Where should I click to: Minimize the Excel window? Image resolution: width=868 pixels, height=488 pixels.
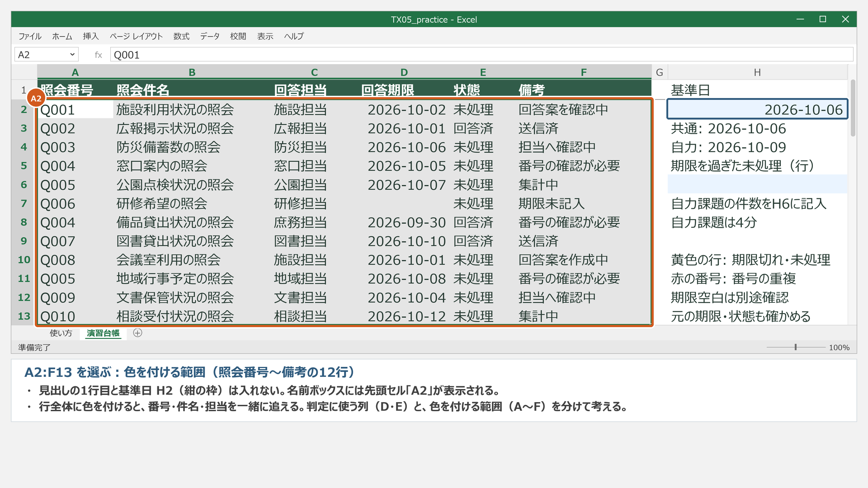(x=800, y=19)
